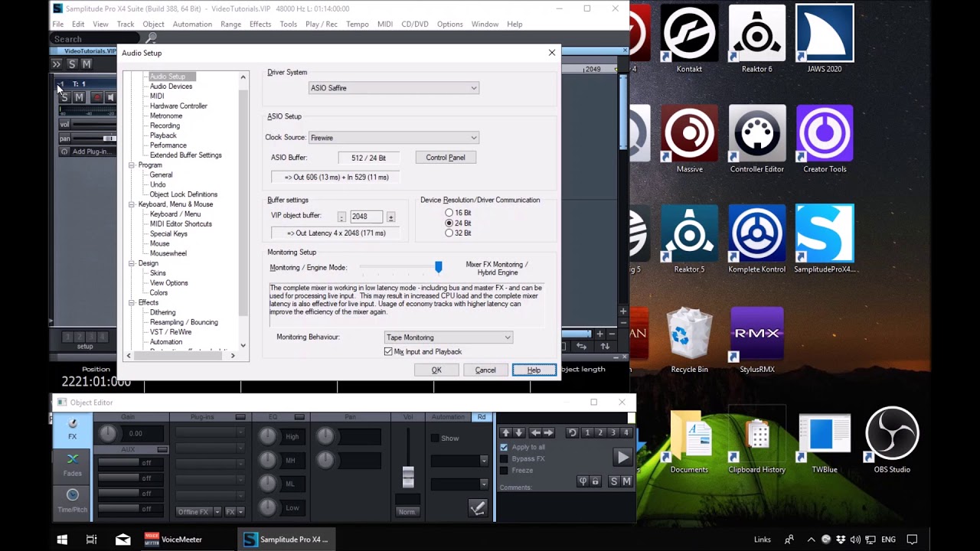Open the Play / Rec menu
The width and height of the screenshot is (980, 551).
click(x=322, y=24)
